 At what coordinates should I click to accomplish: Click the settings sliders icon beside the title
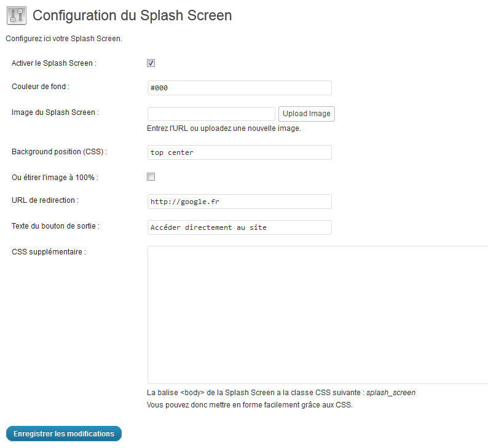(17, 15)
